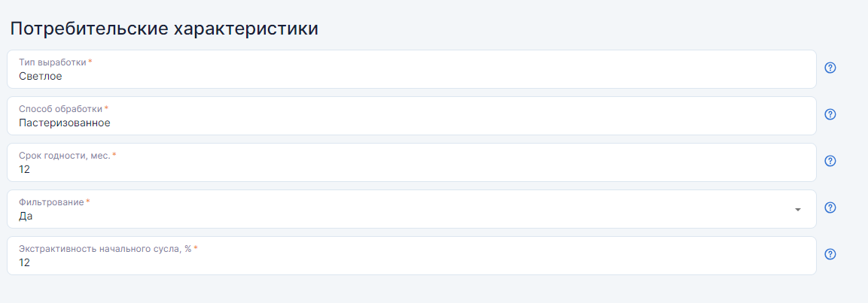Click the Фильтрование field label
The height and width of the screenshot is (303, 868).
(51, 202)
